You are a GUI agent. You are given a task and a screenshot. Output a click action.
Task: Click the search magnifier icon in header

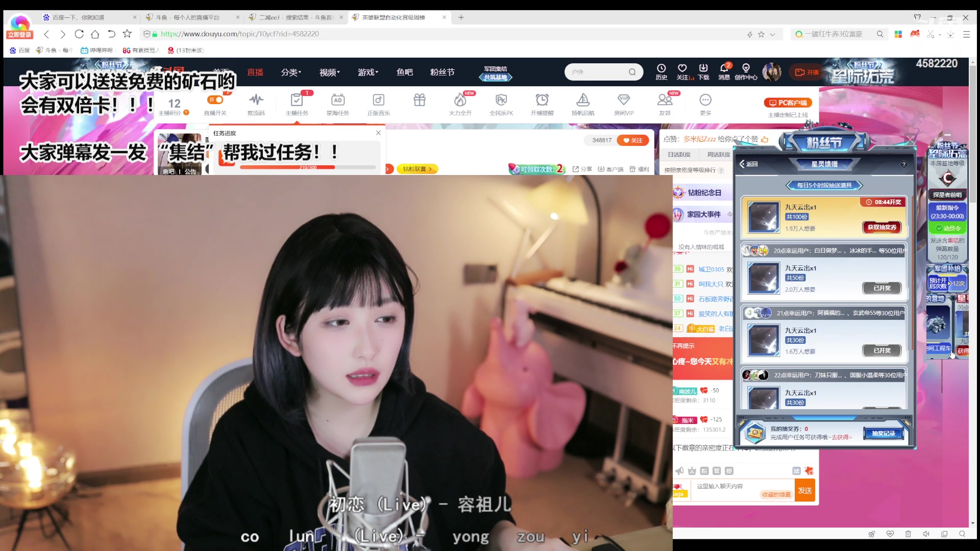(632, 72)
